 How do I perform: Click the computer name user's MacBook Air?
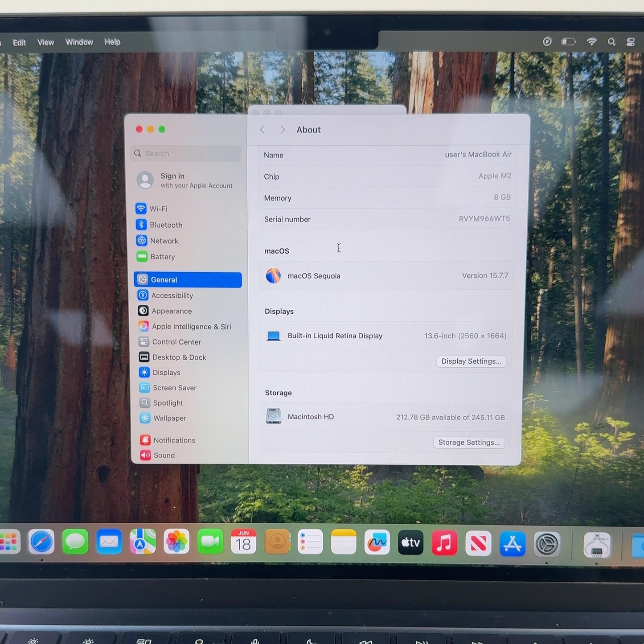tap(478, 155)
